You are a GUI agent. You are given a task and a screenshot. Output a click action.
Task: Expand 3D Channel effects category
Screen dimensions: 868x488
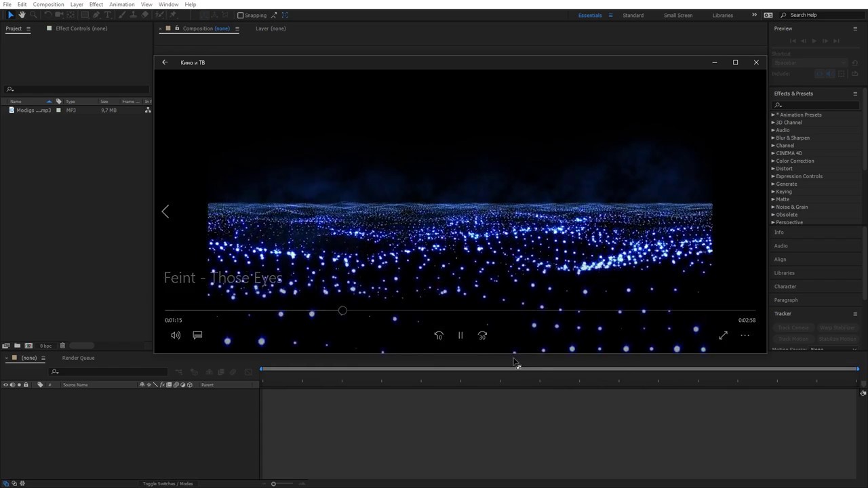773,123
